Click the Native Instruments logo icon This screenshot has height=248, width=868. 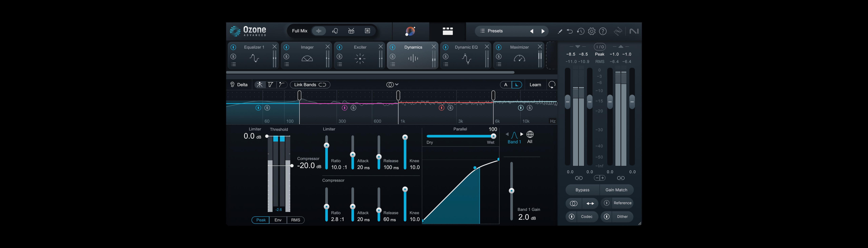coord(634,31)
